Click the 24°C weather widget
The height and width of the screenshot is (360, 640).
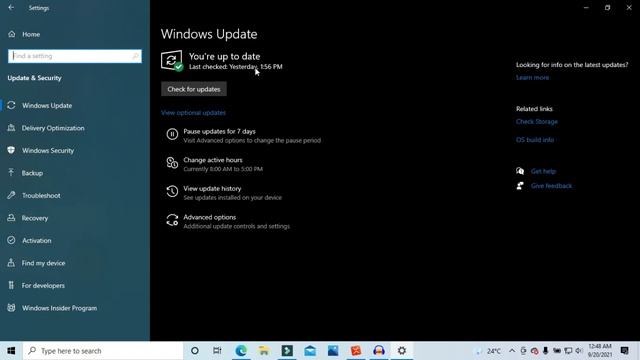coord(488,351)
